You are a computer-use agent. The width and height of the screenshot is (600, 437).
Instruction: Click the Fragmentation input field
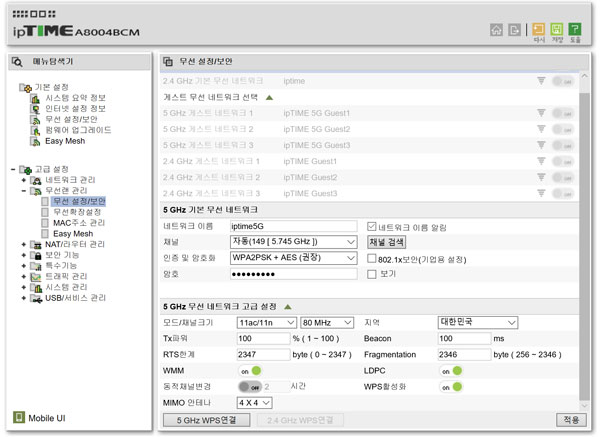pos(465,355)
